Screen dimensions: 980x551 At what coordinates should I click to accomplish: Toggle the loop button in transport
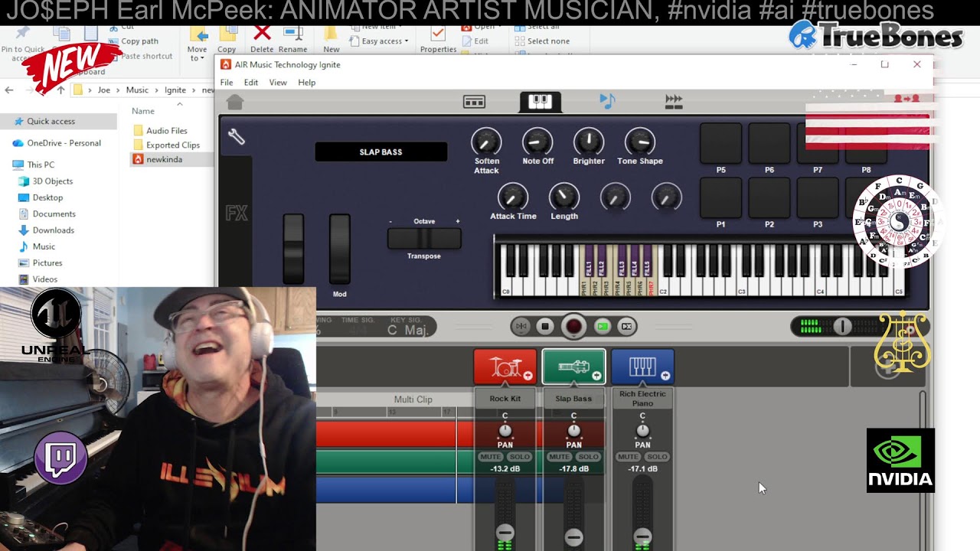[x=626, y=326]
